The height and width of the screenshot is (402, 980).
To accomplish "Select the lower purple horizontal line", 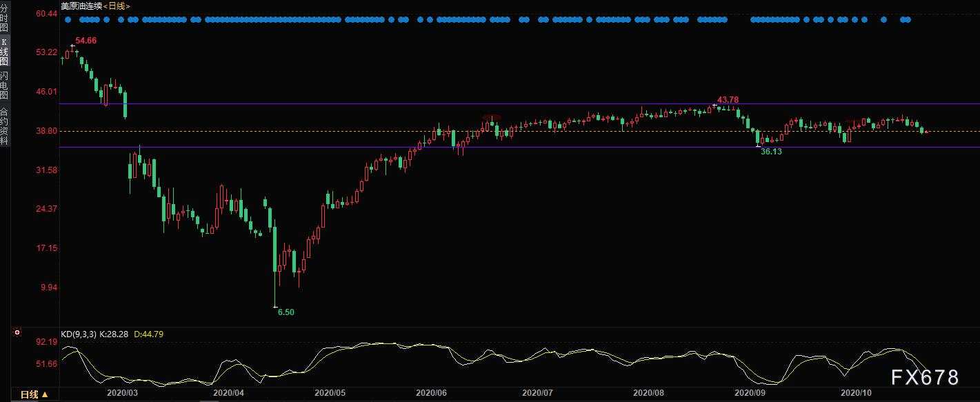I will point(519,147).
